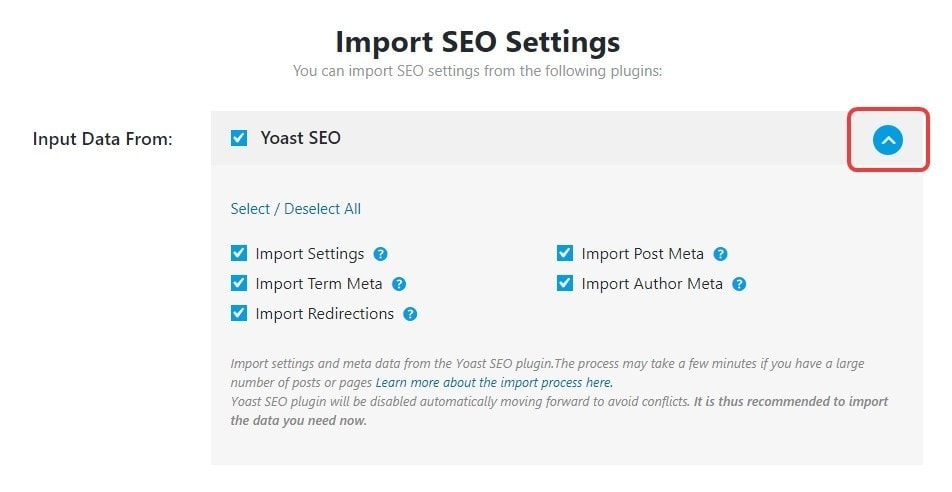Uncheck the Import Redirections checkbox
The height and width of the screenshot is (492, 952).
[239, 313]
